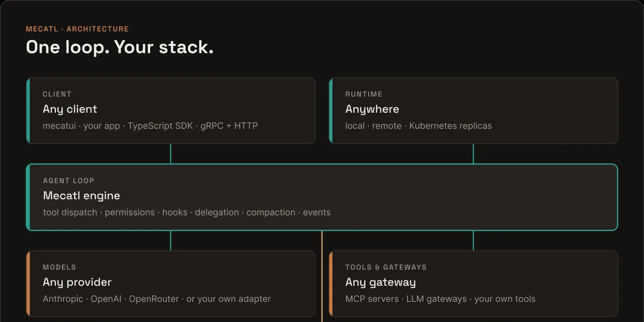644x322 pixels.
Task: Click the "CLIENT" card label
Action: coord(57,94)
